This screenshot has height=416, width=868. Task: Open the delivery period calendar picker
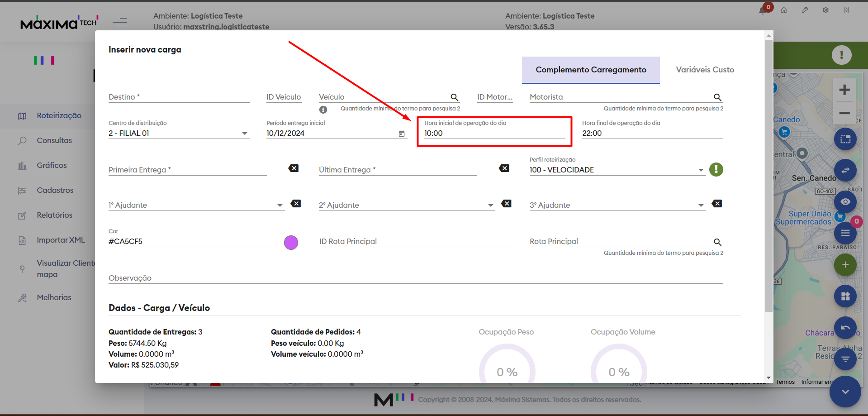402,134
